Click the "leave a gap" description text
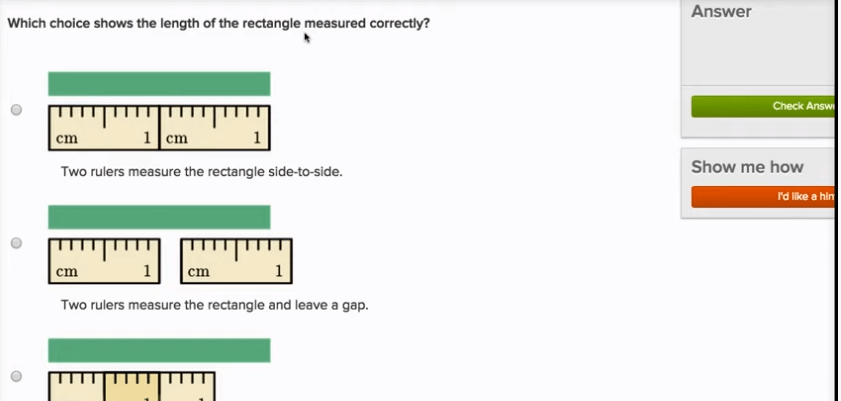Screen dimensions: 841x401 point(214,305)
